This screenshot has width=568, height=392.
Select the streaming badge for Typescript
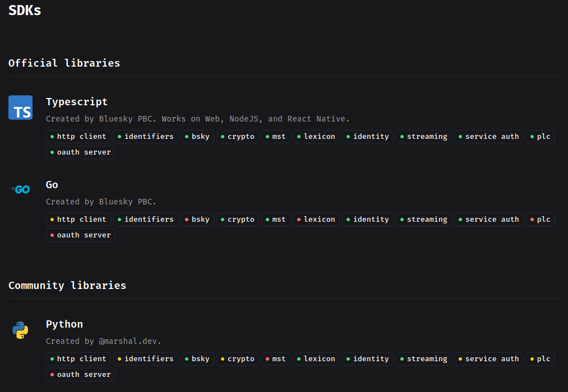coord(424,136)
